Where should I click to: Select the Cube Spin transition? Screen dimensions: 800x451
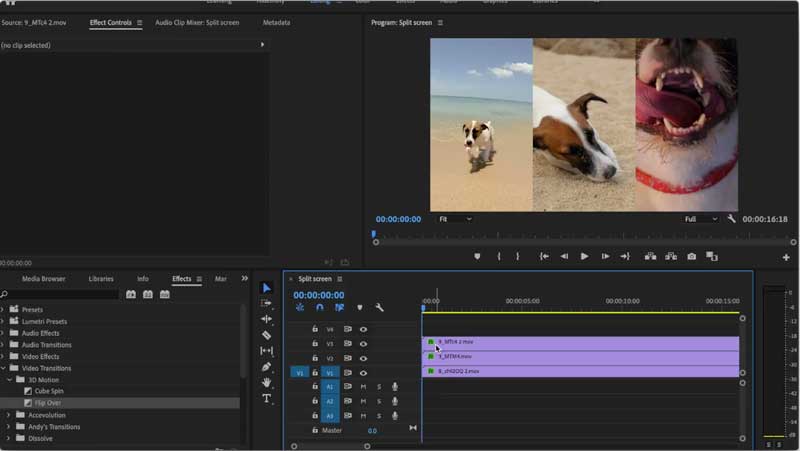click(49, 391)
